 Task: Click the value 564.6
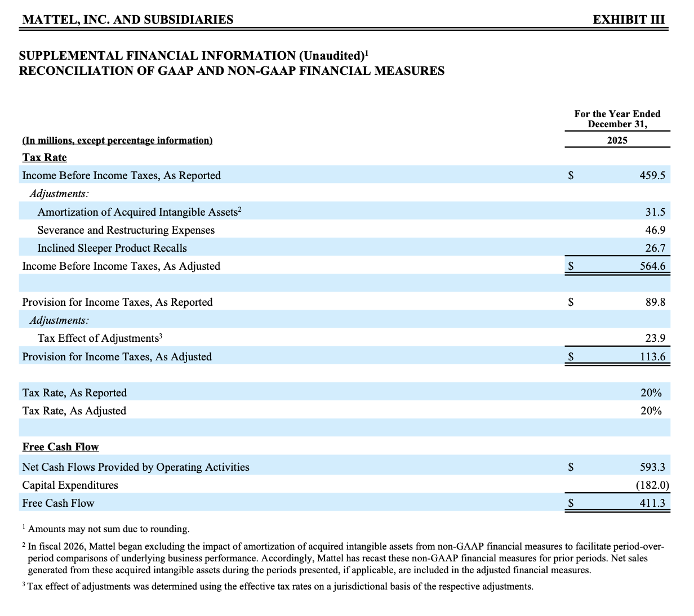(652, 266)
